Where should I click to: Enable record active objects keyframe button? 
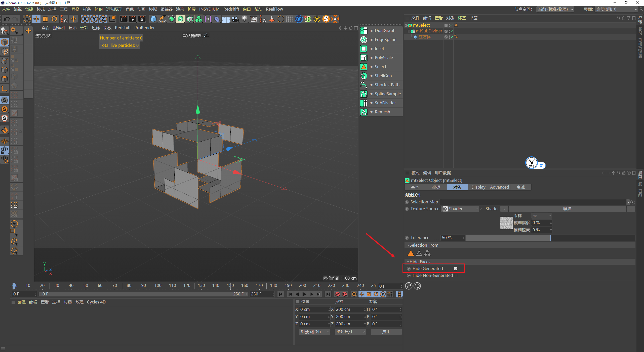click(x=338, y=294)
